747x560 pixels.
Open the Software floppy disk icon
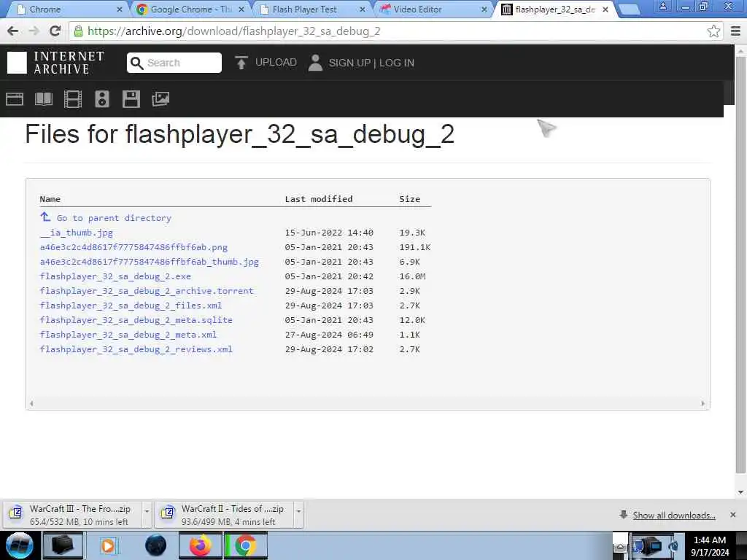tap(131, 99)
